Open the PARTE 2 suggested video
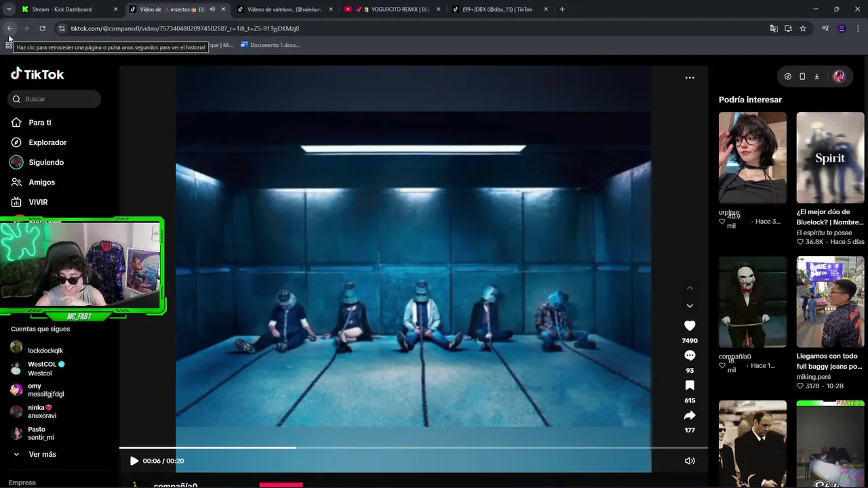The width and height of the screenshot is (868, 488). [830, 444]
